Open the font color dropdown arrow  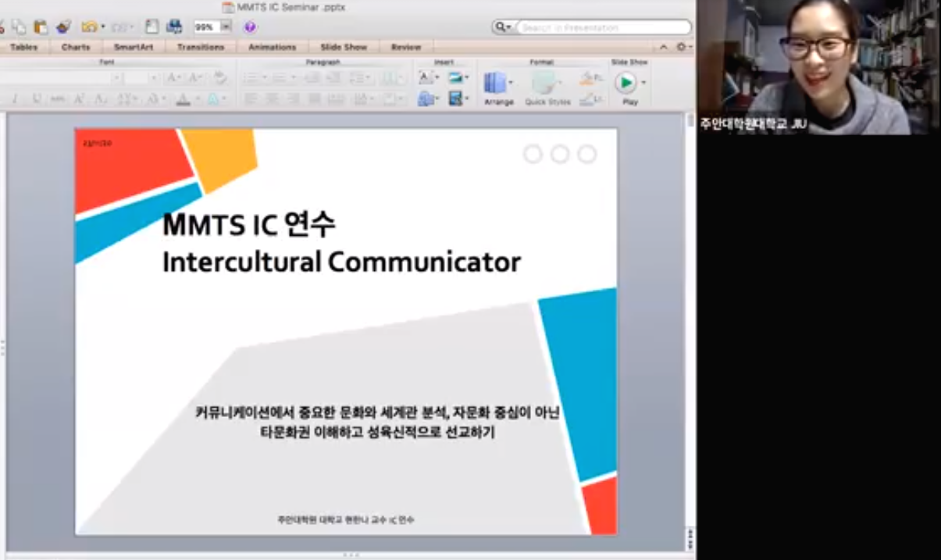click(198, 98)
